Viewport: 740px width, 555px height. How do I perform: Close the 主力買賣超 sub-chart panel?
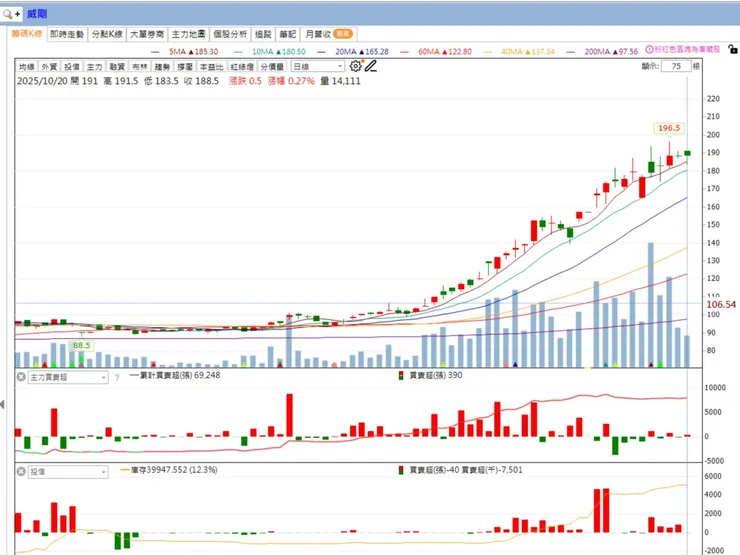click(21, 377)
